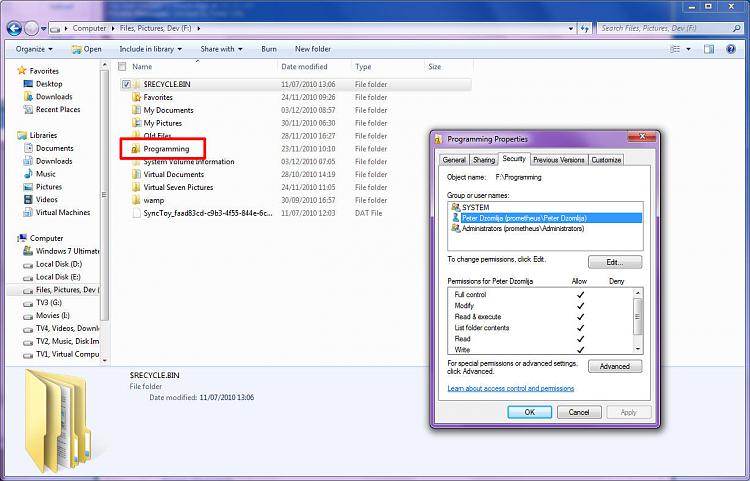Expand the Computer breadcrumb arrow

[x=113, y=29]
